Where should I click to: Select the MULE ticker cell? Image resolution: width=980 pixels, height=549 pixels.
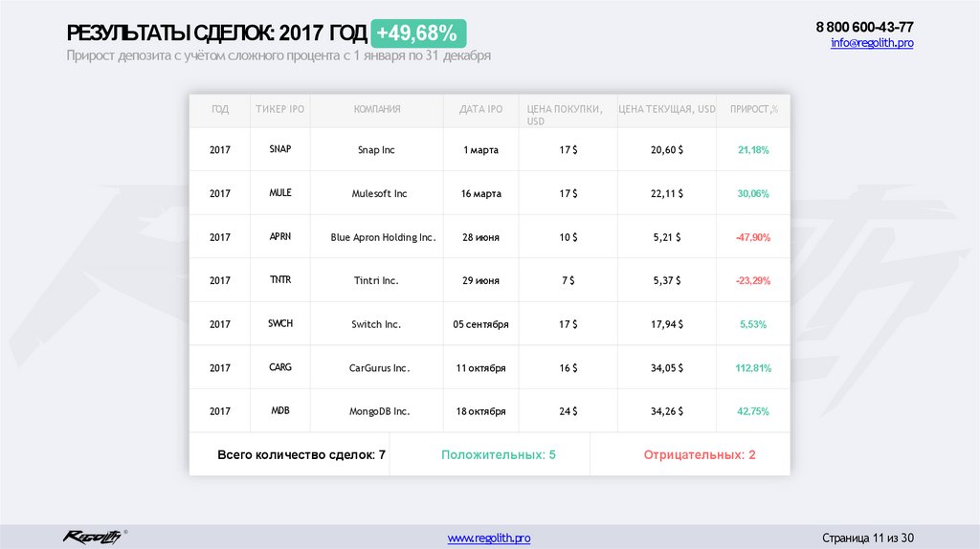pos(280,192)
